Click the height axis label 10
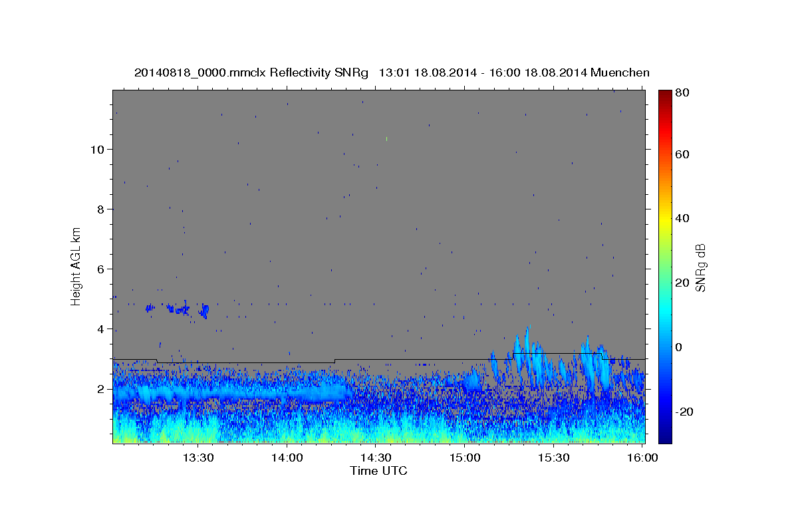This screenshot has width=798, height=532. click(97, 149)
